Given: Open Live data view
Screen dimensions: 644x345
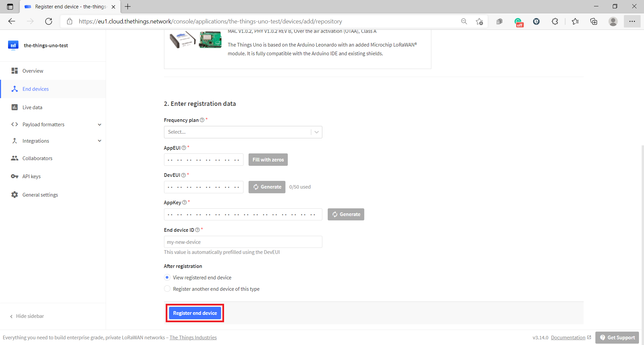Looking at the screenshot, I should point(32,107).
